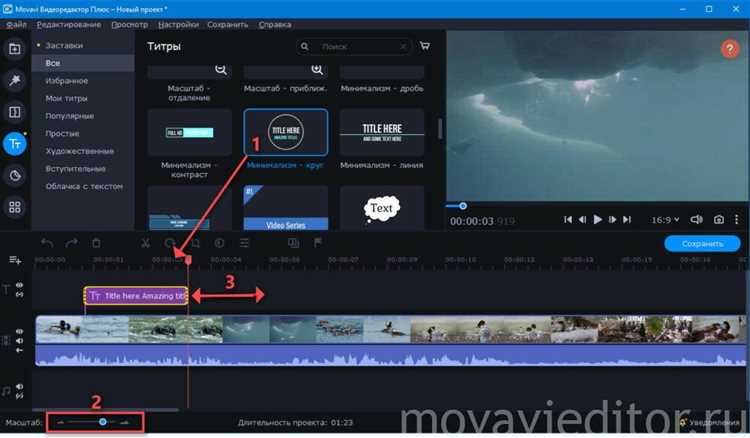Click the preview volume speaker icon
This screenshot has width=750, height=438.
(x=696, y=219)
